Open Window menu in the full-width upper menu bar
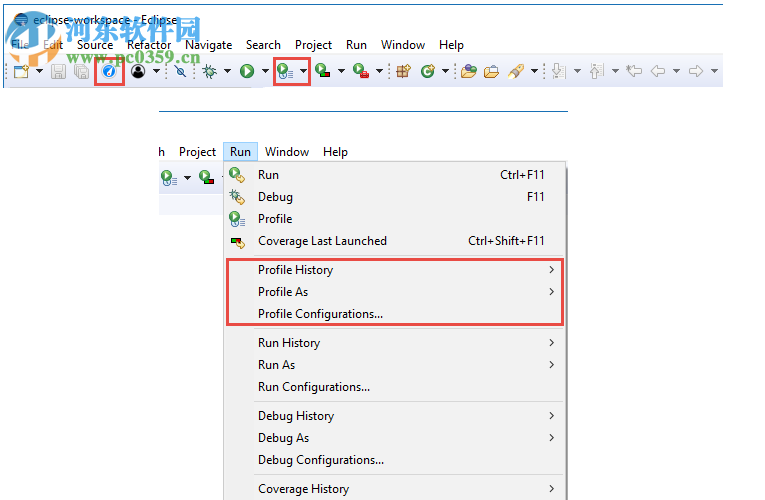The image size is (765, 500). tap(403, 45)
